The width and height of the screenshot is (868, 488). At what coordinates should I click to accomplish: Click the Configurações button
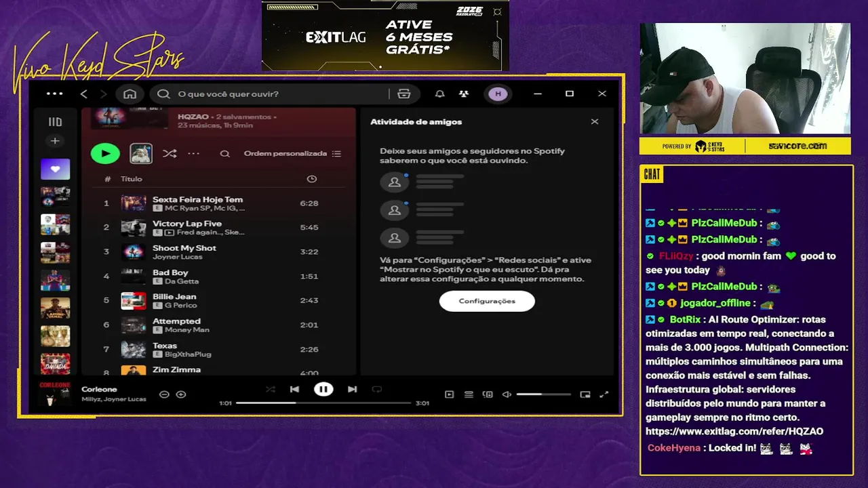coord(487,301)
